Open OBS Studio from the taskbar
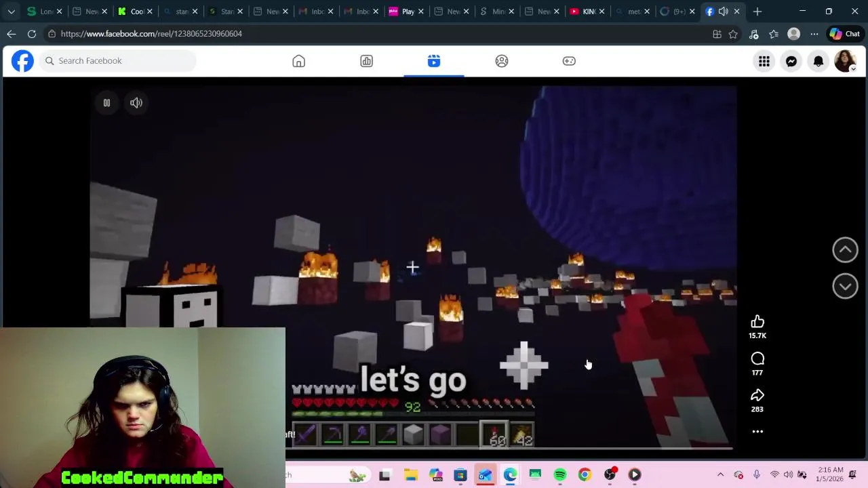Image resolution: width=868 pixels, height=488 pixels. tap(610, 475)
